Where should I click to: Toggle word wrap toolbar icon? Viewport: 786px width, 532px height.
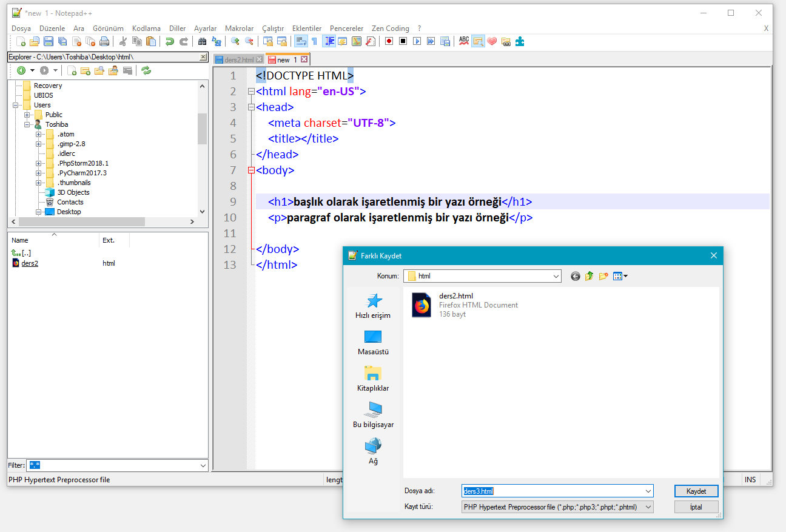click(x=300, y=41)
